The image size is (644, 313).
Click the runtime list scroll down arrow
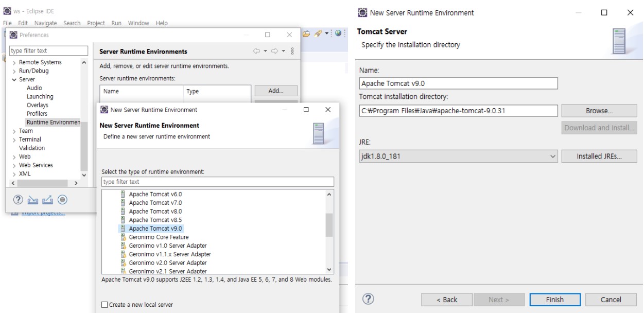coord(329,269)
